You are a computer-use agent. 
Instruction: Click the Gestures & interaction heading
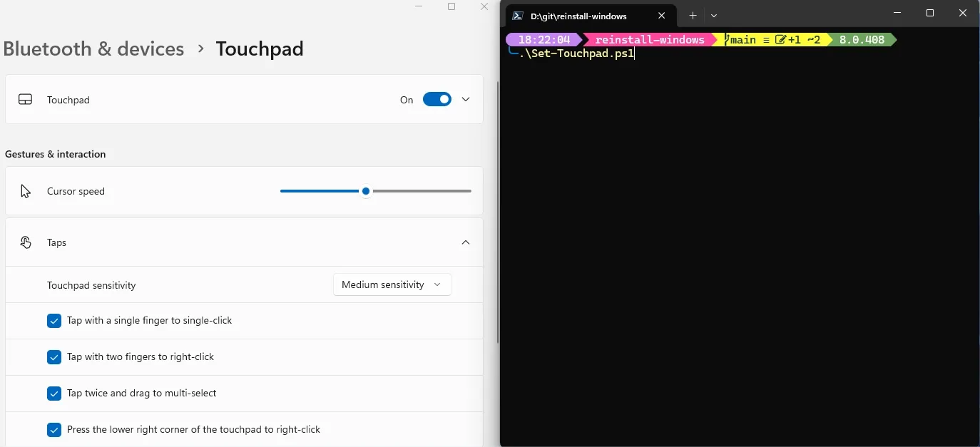[55, 154]
